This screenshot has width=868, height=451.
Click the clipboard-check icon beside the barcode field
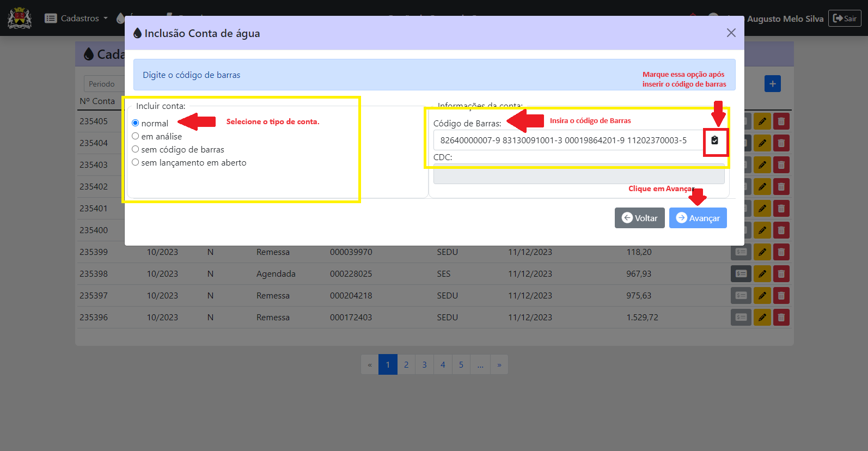pos(714,141)
